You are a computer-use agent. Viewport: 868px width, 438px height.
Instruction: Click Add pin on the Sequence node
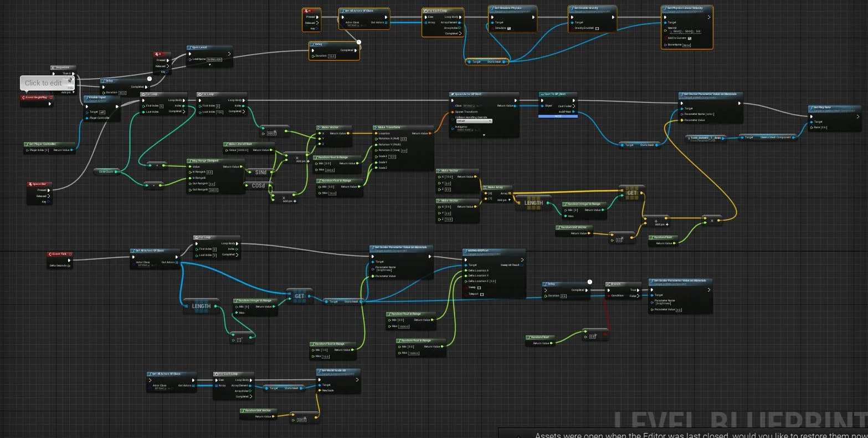[68, 92]
